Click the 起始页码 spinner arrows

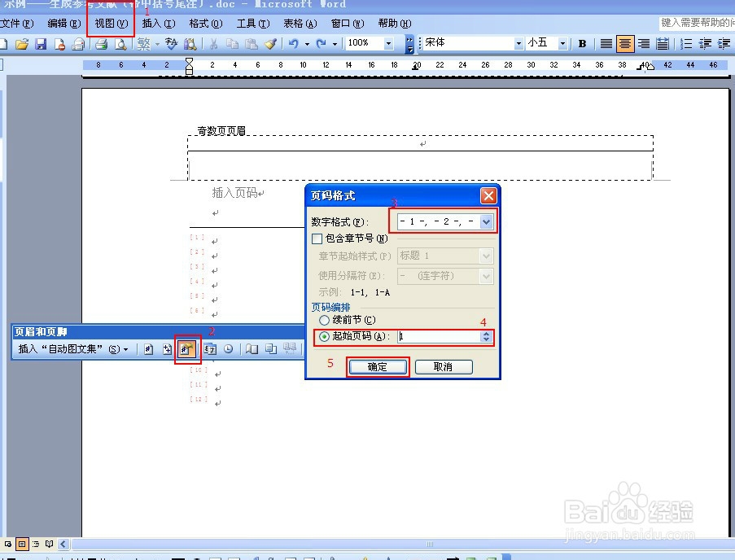click(x=486, y=336)
